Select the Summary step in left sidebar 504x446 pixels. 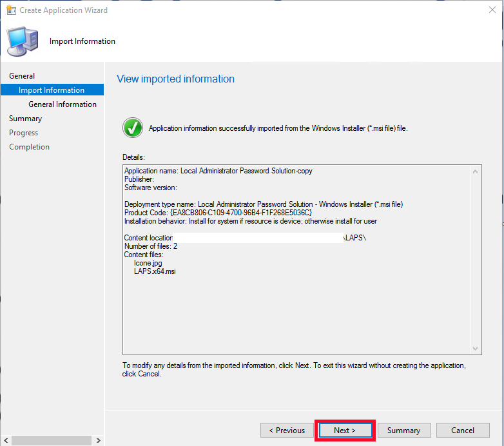(x=25, y=119)
